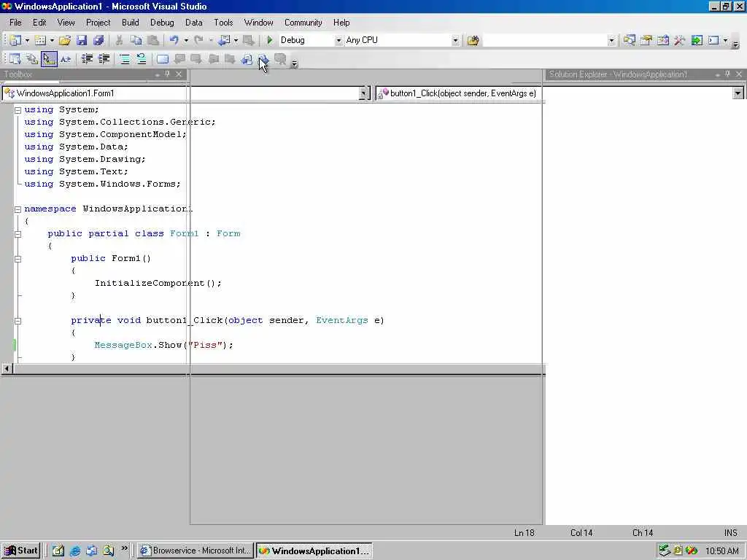Click the Decrease Line Indent icon
Screen dimensions: 747x560
point(87,59)
